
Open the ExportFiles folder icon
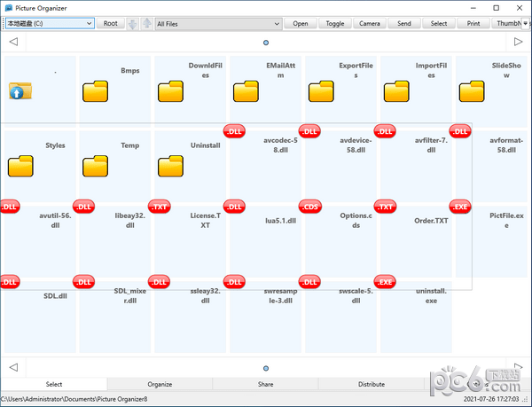coord(321,91)
